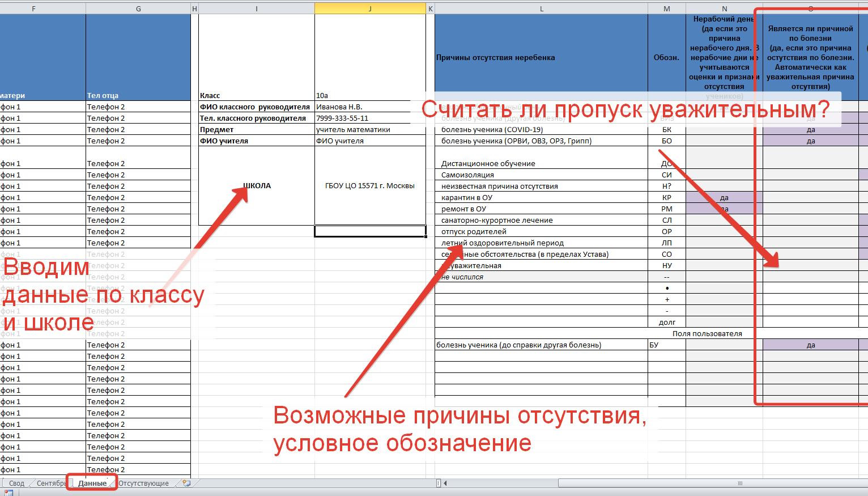Screen dimensions: 868x496
Task: Select the Данные sheet tab
Action: [92, 484]
